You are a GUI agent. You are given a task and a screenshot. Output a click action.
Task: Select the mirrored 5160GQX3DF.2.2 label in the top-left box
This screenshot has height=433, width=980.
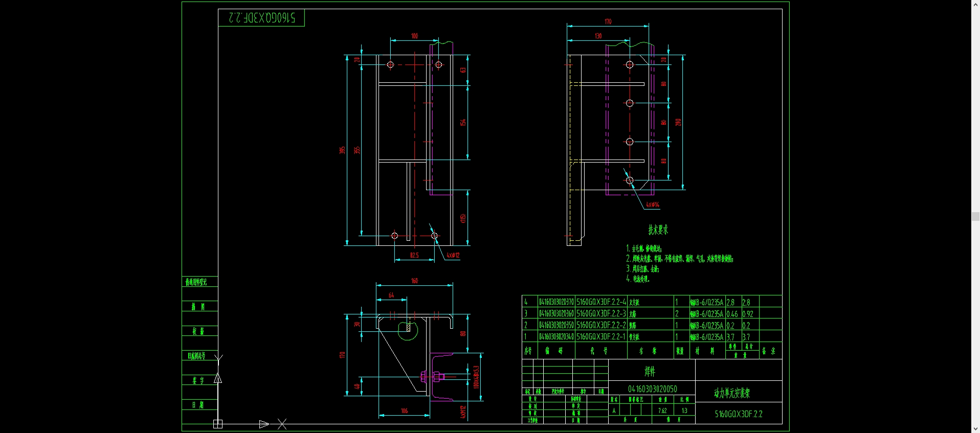tap(262, 18)
